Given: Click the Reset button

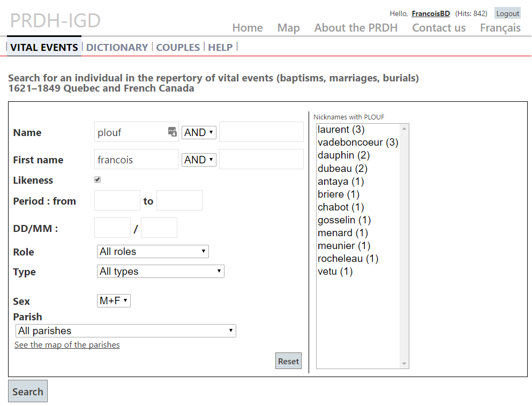Looking at the screenshot, I should (x=288, y=361).
